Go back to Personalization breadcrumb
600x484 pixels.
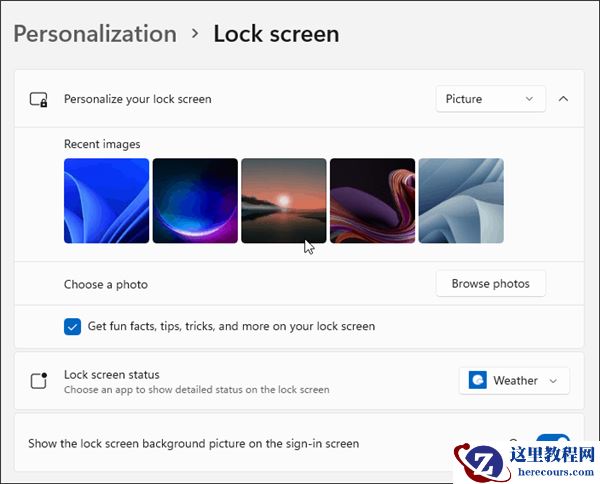tap(95, 34)
